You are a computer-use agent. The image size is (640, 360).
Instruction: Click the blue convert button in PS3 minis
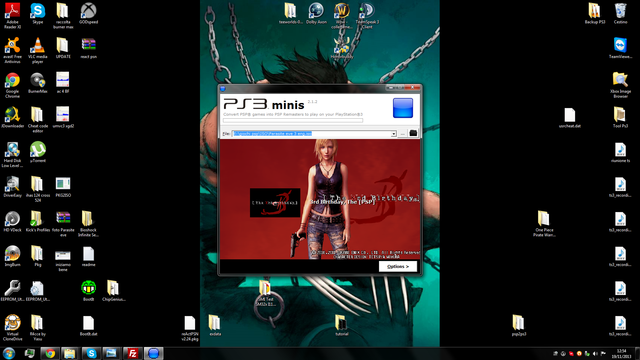(x=402, y=108)
